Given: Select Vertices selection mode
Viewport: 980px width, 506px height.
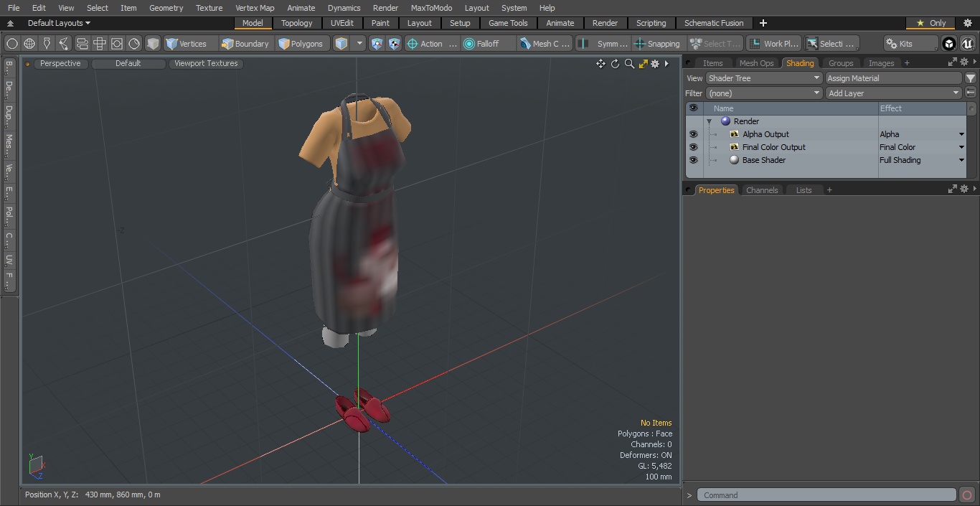Looking at the screenshot, I should click(x=187, y=44).
